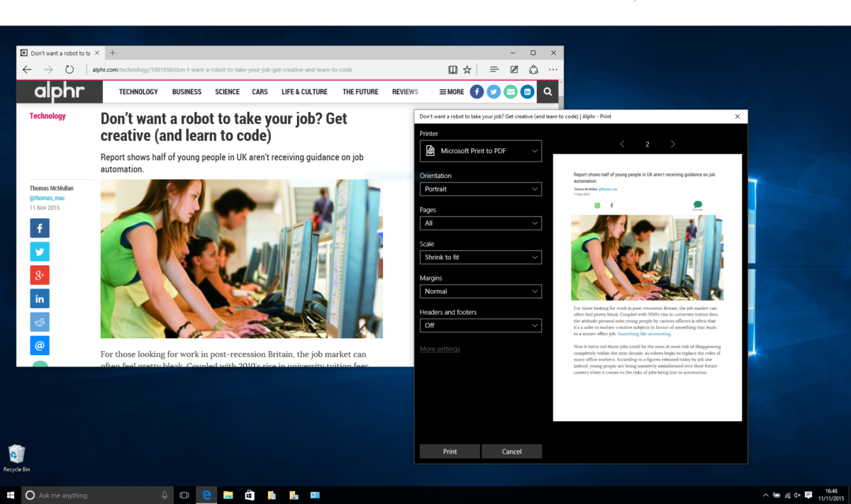Share the article via the Twitter sidebar icon
The width and height of the screenshot is (851, 504).
click(x=40, y=252)
